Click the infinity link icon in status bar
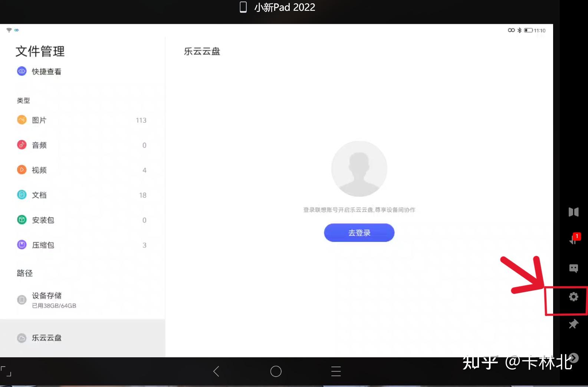The height and width of the screenshot is (387, 588). coord(511,30)
